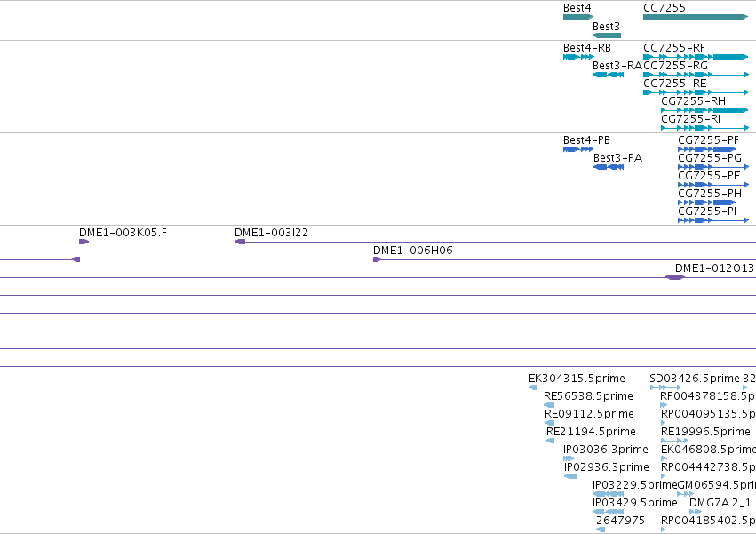Select EST RP004095135 label
Screen dimensions: 756x534
click(708, 414)
